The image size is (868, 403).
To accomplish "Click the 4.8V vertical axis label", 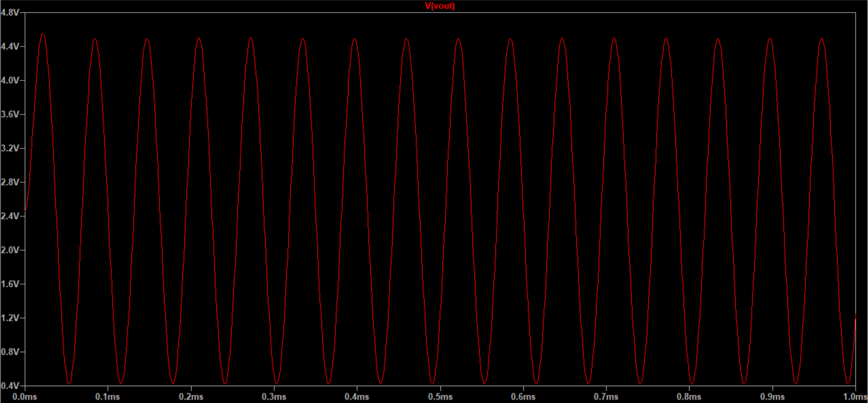I will 10,13.
